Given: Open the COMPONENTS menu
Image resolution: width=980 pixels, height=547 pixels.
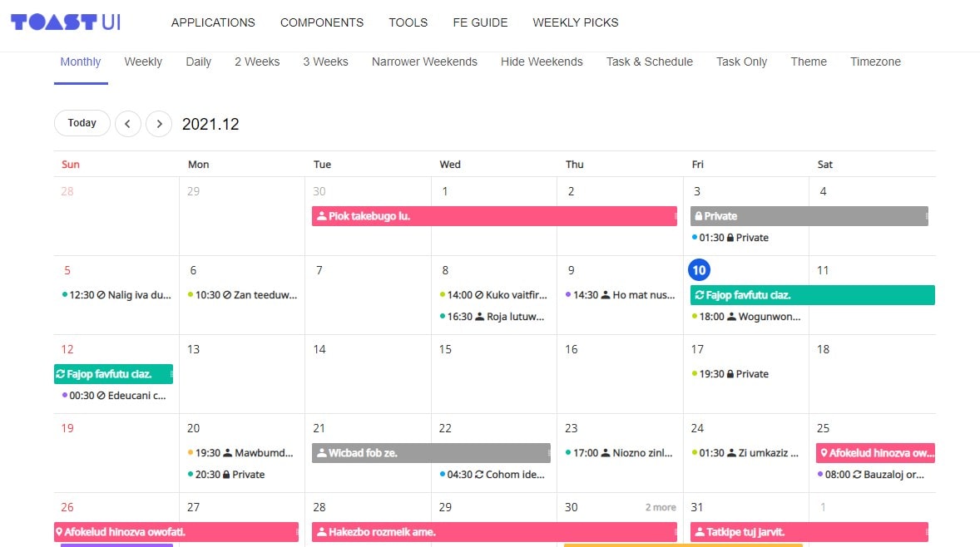Looking at the screenshot, I should click(x=322, y=22).
